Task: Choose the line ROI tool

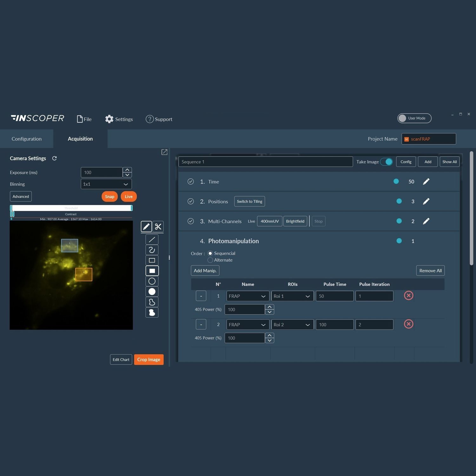Action: coord(152,239)
